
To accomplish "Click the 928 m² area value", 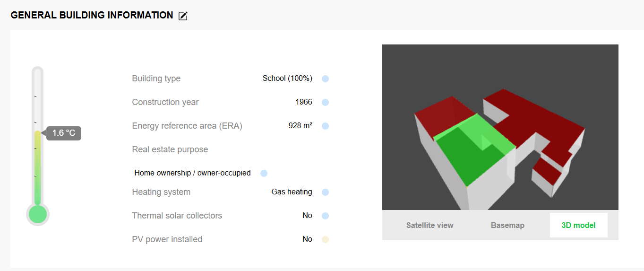I will [300, 126].
